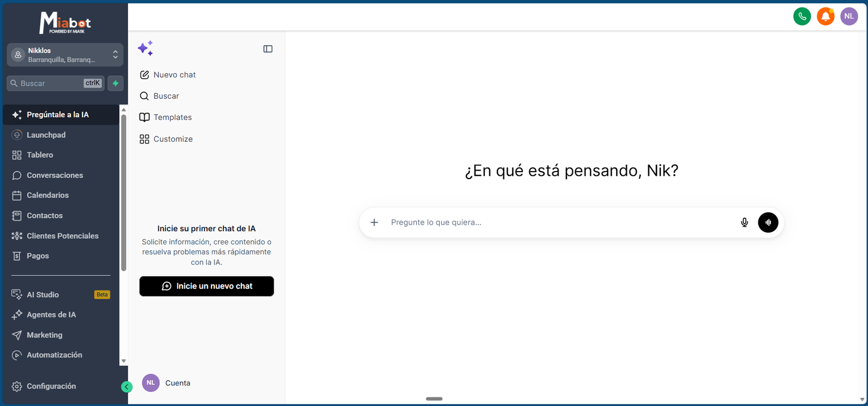The width and height of the screenshot is (868, 406).
Task: Open notifications with the orange bell icon
Action: coord(826,16)
